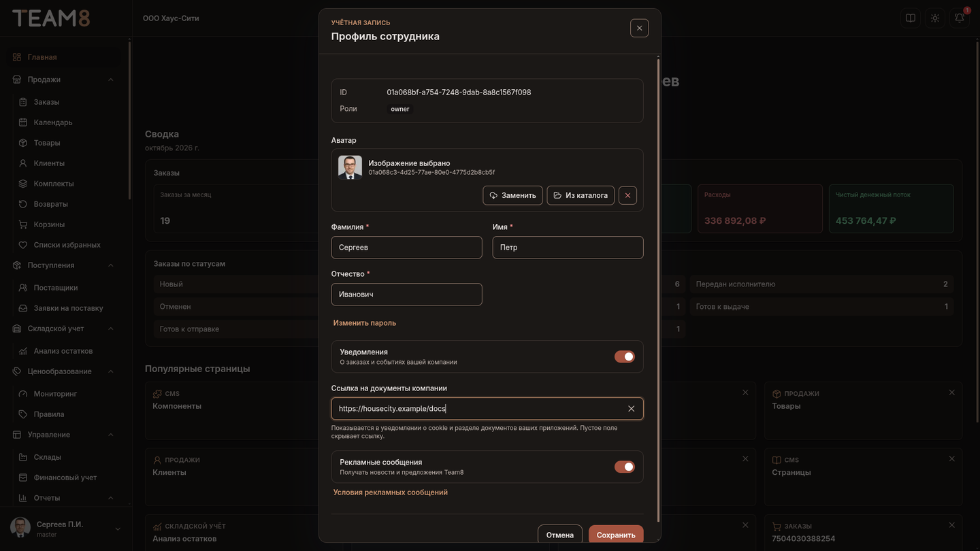Image resolution: width=980 pixels, height=551 pixels.
Task: Collapse the Ценообразование section
Action: 111,371
